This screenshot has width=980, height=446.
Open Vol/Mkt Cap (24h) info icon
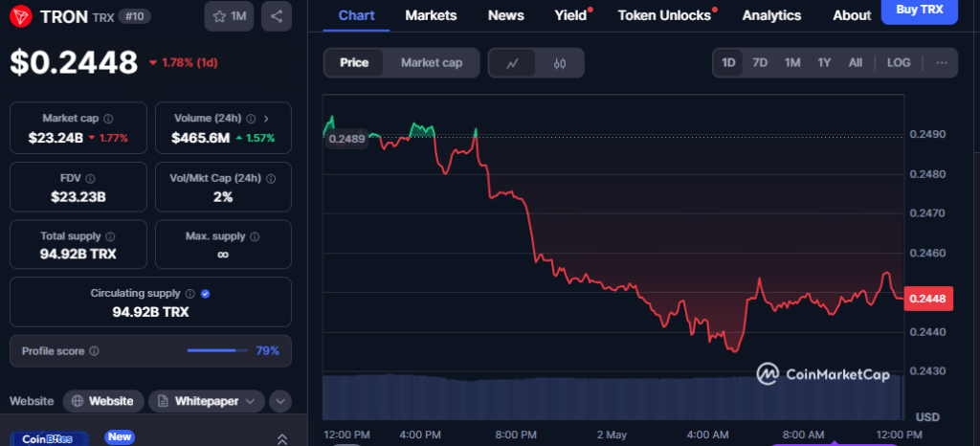point(271,179)
